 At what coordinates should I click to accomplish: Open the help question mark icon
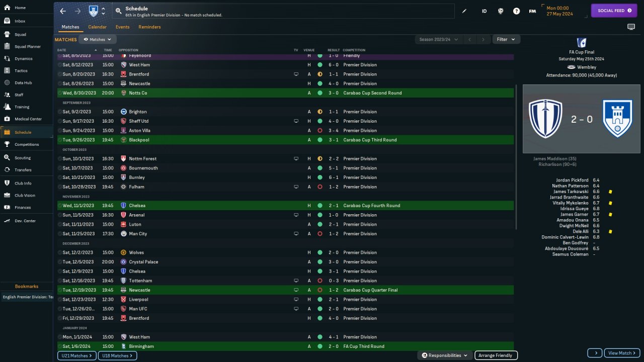(x=516, y=11)
